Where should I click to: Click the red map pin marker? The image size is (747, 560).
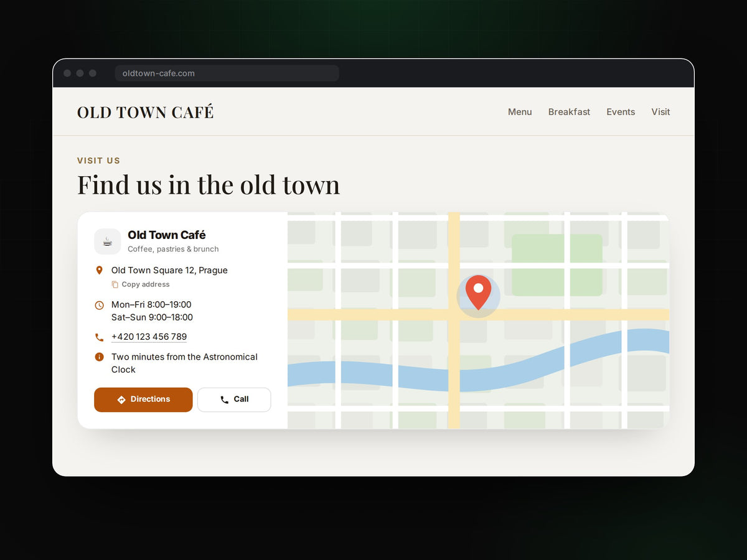478,292
